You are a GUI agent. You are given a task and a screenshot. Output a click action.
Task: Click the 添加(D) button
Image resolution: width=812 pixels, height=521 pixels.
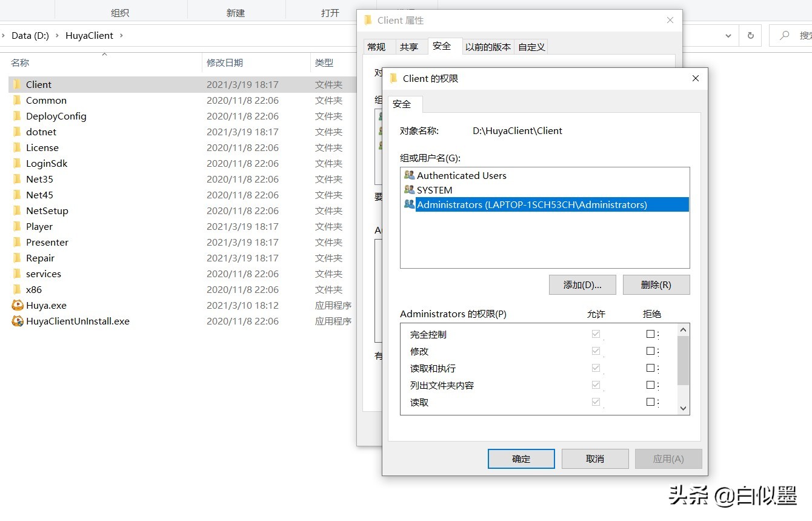pos(582,284)
